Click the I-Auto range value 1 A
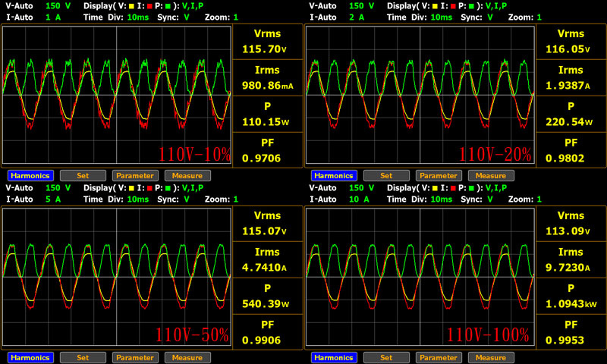607x364 pixels. pos(53,17)
